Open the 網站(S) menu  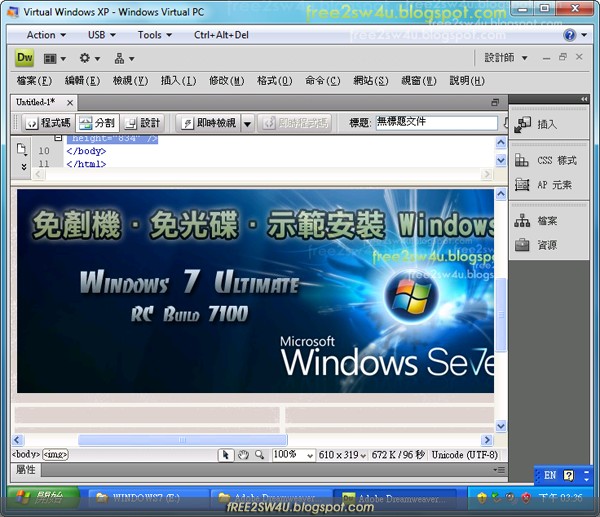[370, 81]
